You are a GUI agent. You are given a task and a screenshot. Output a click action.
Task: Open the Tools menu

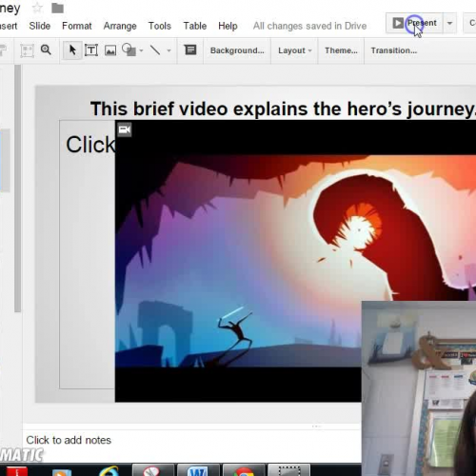tap(160, 26)
